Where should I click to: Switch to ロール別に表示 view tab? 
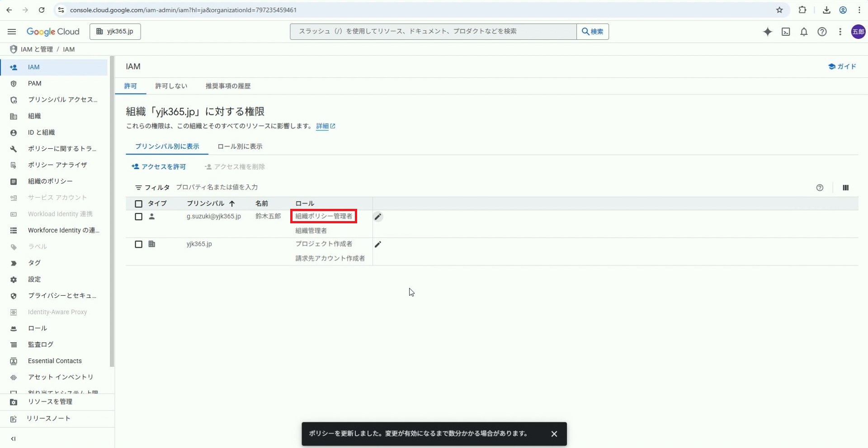click(240, 146)
